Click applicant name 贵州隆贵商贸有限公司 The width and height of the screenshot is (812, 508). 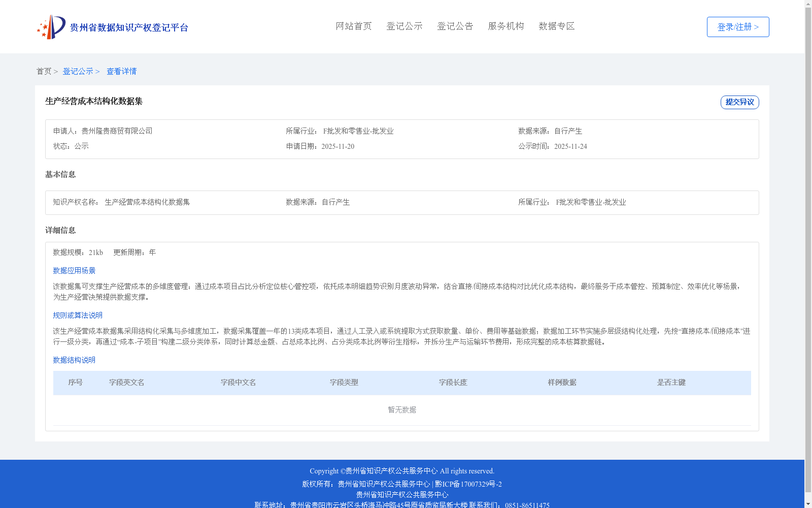tap(117, 131)
